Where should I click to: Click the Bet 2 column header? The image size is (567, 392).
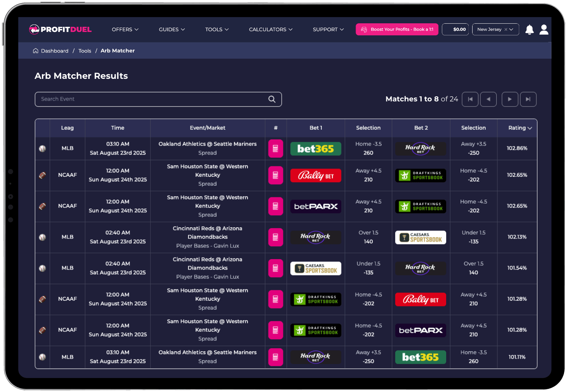coord(421,128)
